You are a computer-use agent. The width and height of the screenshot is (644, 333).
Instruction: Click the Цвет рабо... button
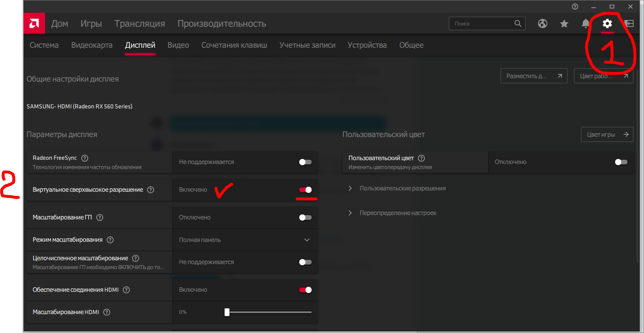click(604, 76)
